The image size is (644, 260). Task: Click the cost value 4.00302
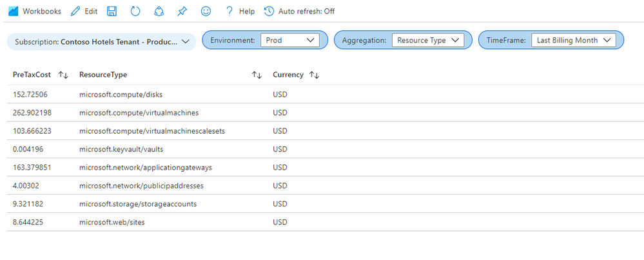26,186
